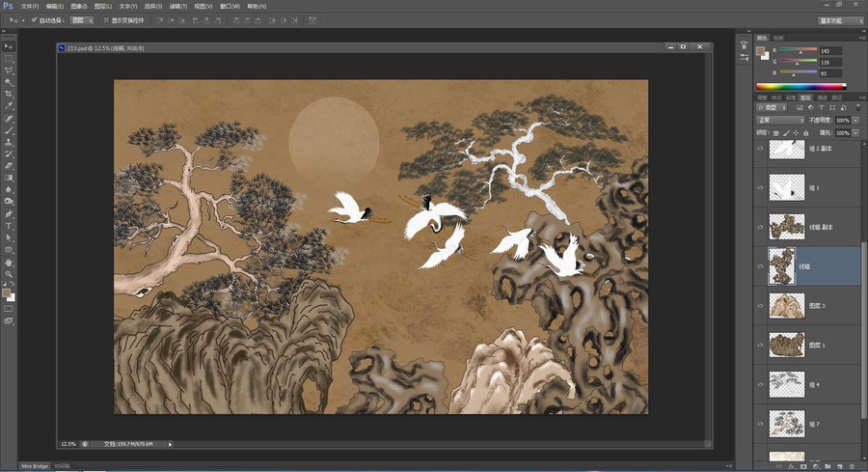Image resolution: width=868 pixels, height=472 pixels.
Task: Open the Layers panel flyout menu
Action: click(862, 97)
